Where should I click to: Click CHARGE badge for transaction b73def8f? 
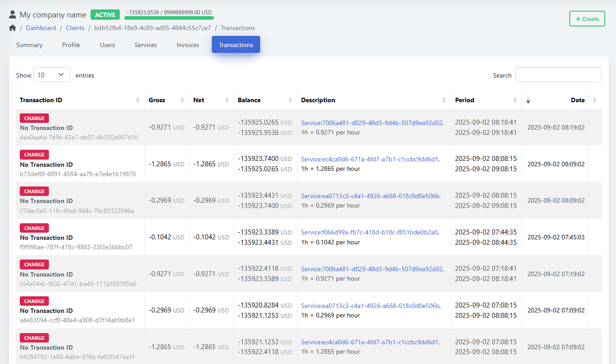click(34, 155)
